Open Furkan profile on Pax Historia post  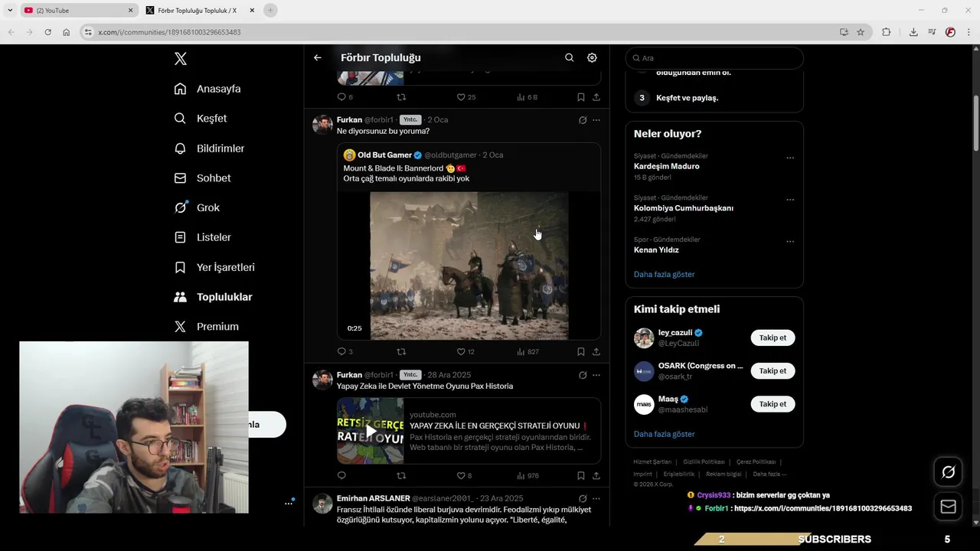point(349,375)
